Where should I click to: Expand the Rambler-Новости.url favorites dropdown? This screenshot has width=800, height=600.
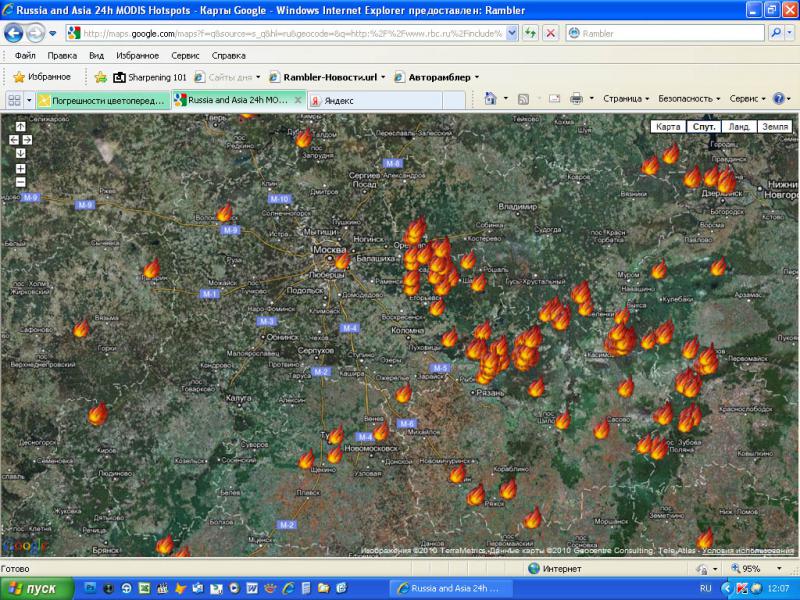point(383,77)
